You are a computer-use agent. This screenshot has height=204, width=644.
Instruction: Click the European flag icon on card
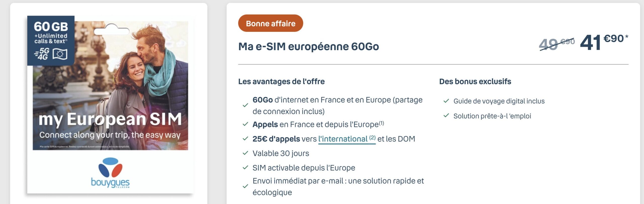click(x=60, y=54)
